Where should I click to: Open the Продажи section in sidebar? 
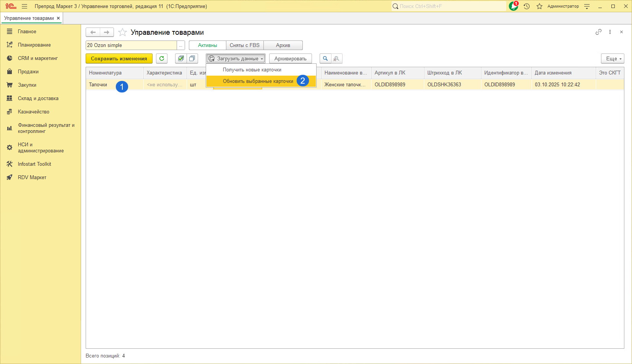28,72
